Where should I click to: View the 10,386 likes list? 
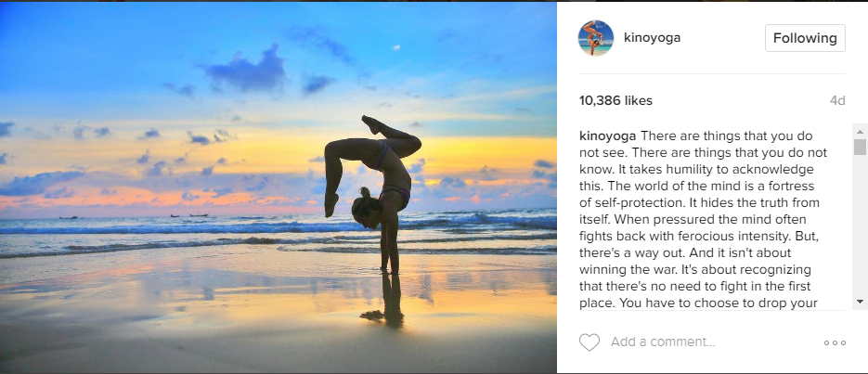tap(615, 100)
